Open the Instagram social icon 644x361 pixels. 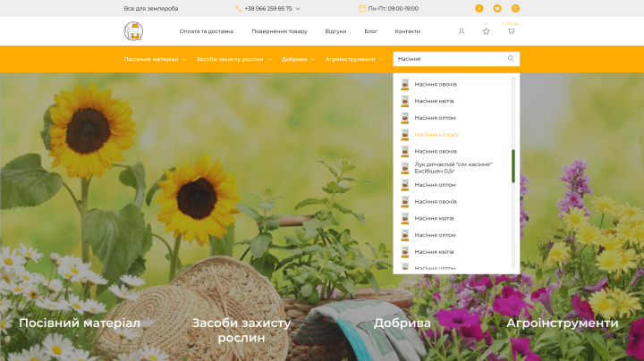515,8
